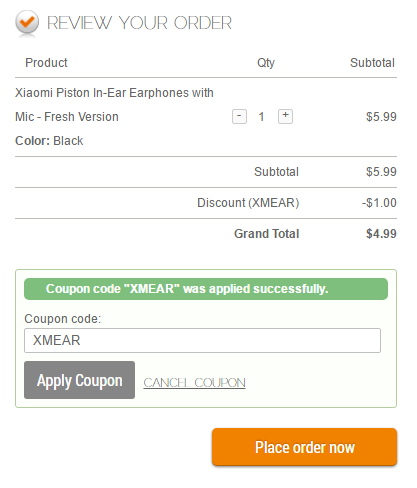Screen dimensions: 417x488
Task: Click inside the Coupon code input field
Action: tap(202, 340)
